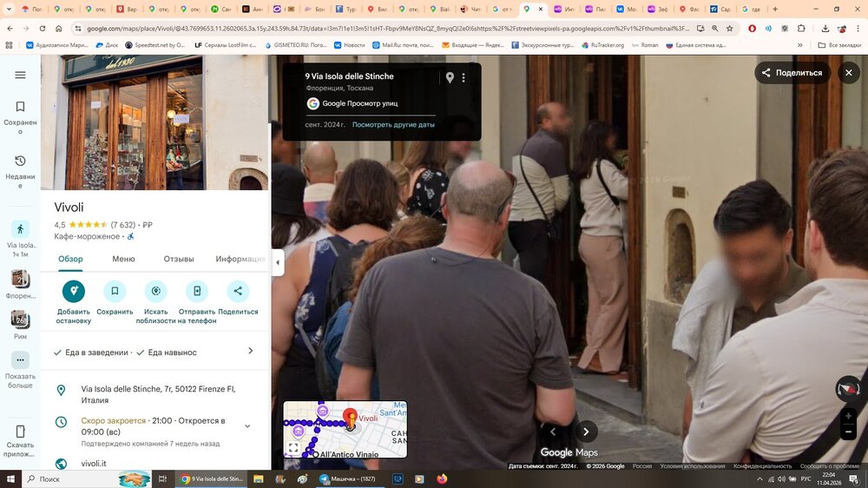The width and height of the screenshot is (868, 488).
Task: Click the Add stop directions icon
Action: pyautogui.click(x=73, y=292)
